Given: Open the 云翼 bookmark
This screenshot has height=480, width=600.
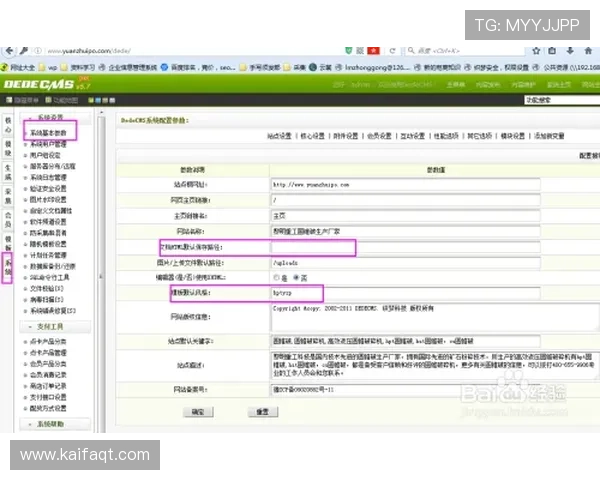Looking at the screenshot, I should coord(321,67).
